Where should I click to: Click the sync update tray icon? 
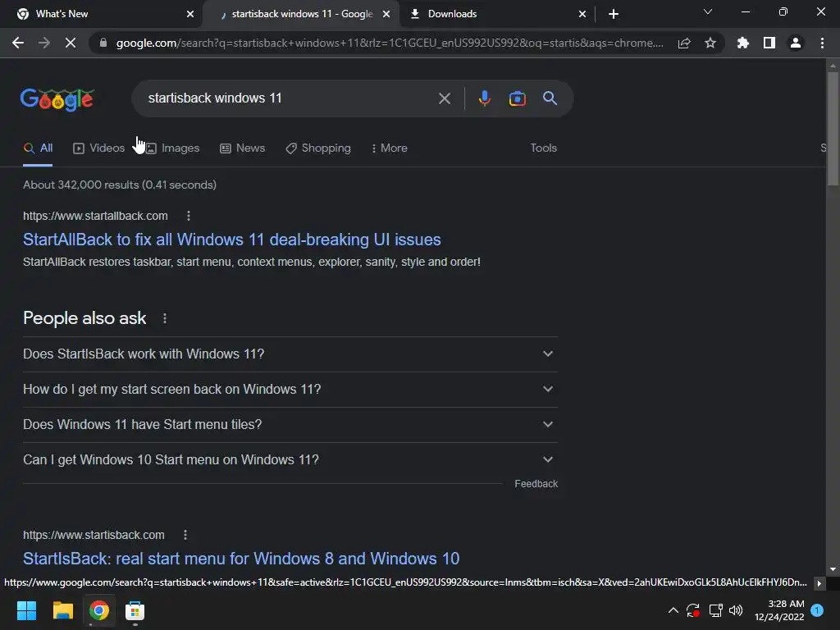(x=693, y=610)
